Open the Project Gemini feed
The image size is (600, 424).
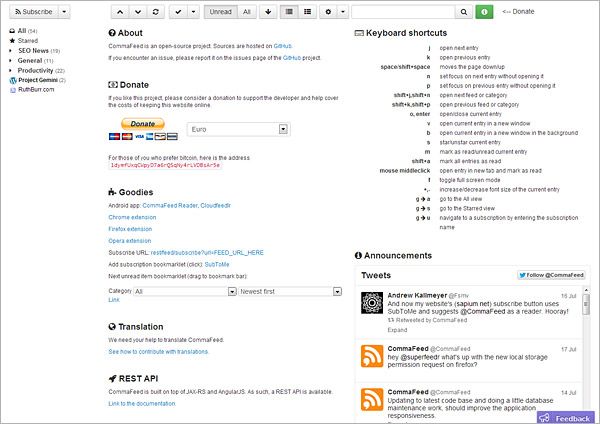[42, 80]
